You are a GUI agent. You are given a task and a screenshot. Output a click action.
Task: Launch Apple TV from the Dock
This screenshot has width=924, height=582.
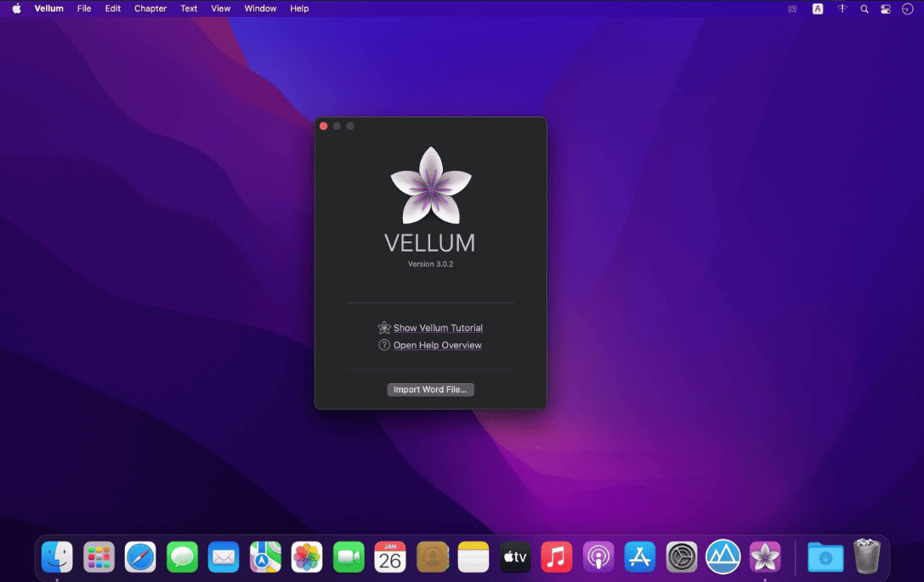(515, 557)
